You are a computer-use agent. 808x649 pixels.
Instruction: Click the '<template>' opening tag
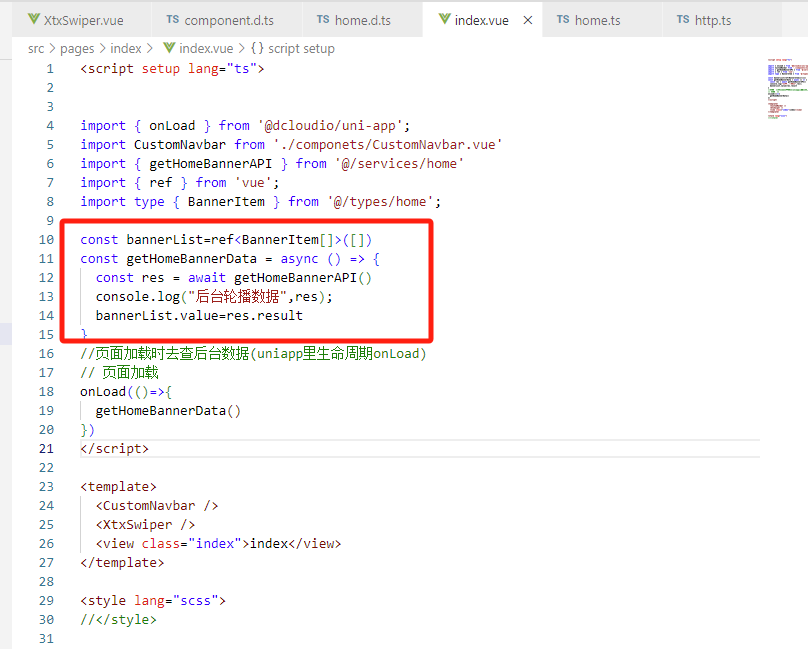click(118, 487)
